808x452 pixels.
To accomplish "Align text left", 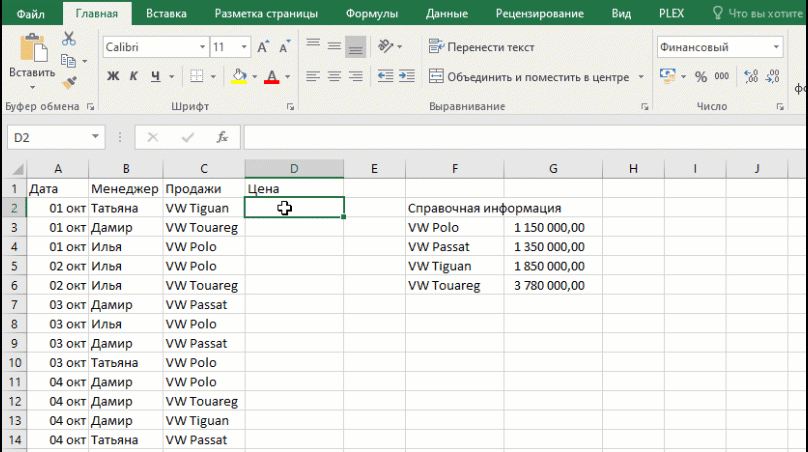I will 313,76.
